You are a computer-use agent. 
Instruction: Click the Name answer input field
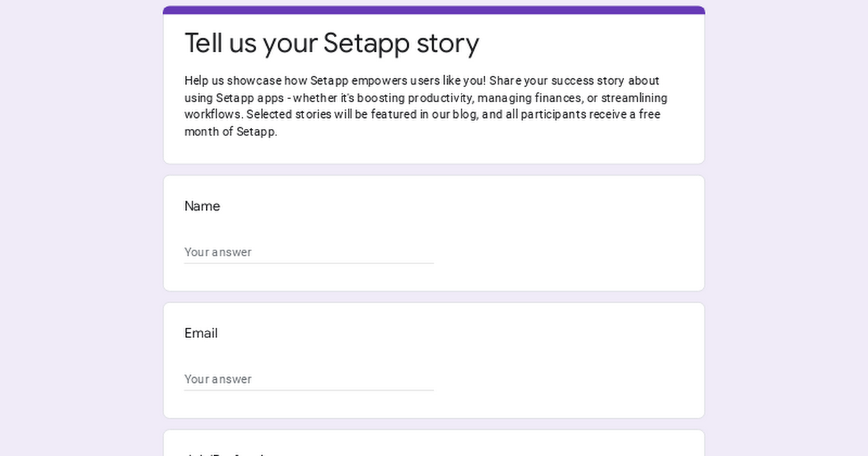point(309,252)
